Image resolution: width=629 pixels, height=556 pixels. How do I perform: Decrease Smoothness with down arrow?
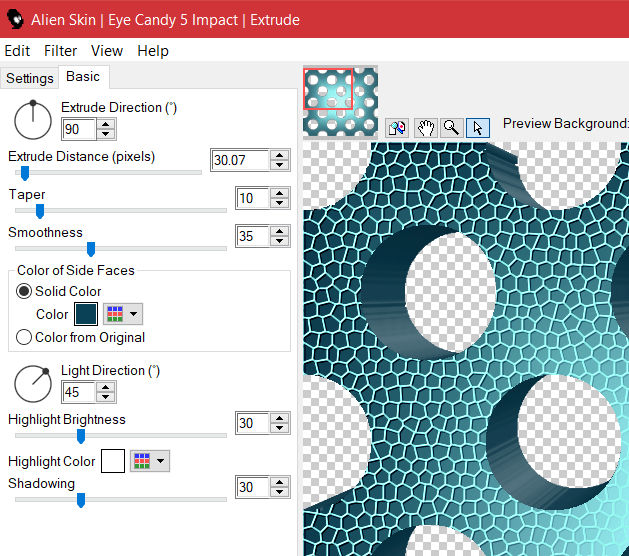[280, 241]
